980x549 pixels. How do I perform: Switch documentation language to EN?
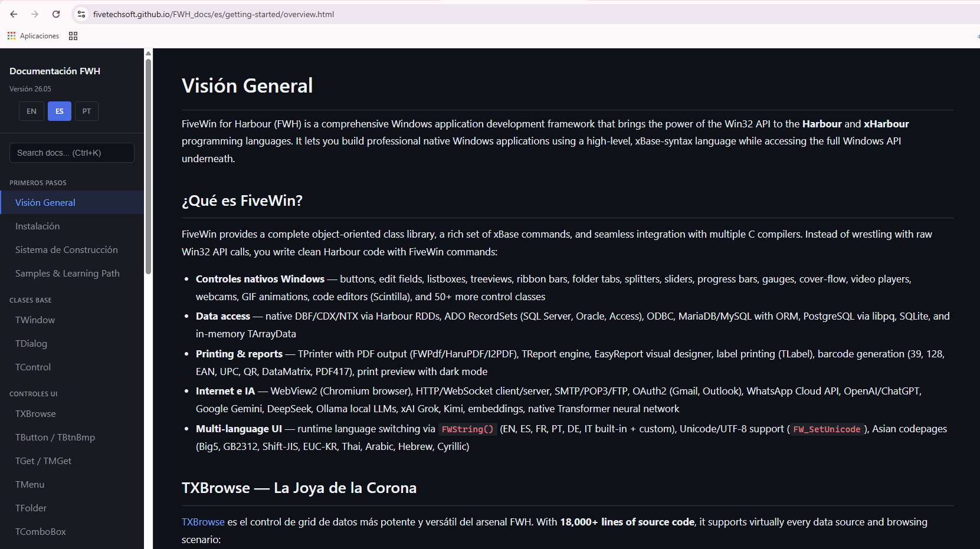[31, 111]
